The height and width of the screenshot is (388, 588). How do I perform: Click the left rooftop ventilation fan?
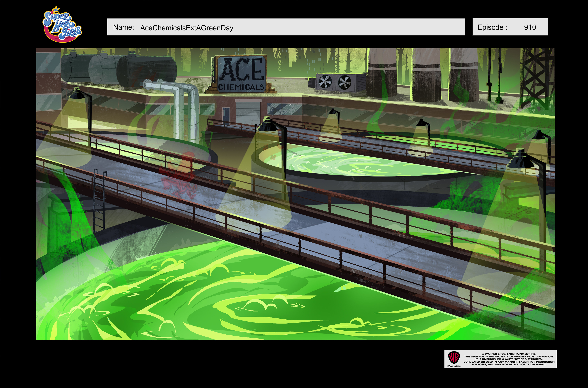325,81
